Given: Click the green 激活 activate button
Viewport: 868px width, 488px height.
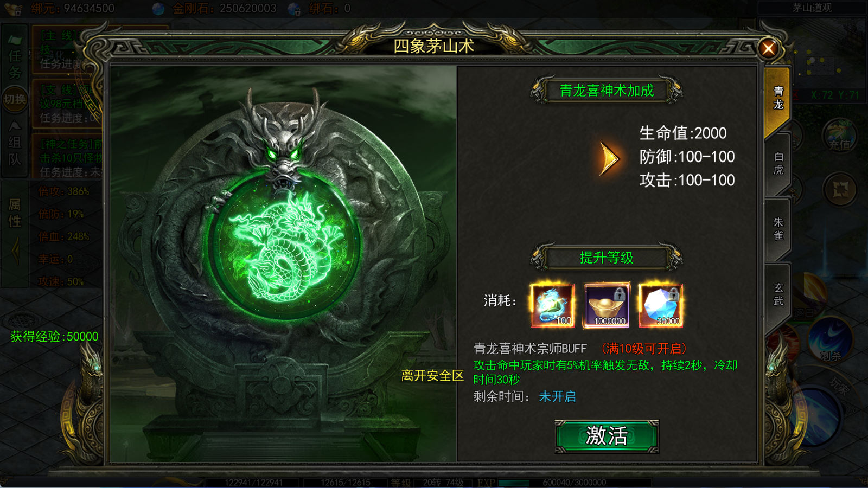Looking at the screenshot, I should pyautogui.click(x=607, y=436).
